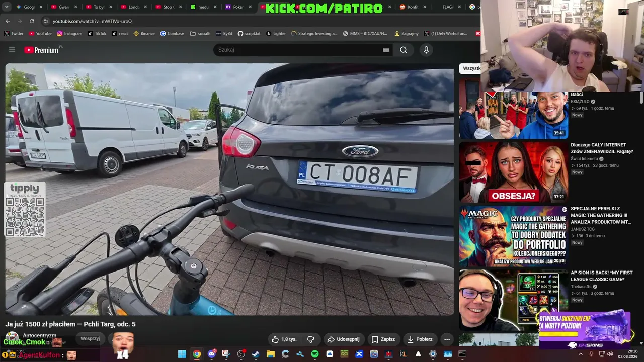Image resolution: width=644 pixels, height=362 pixels.
Task: Switch to the Poken tab
Action: click(238, 7)
